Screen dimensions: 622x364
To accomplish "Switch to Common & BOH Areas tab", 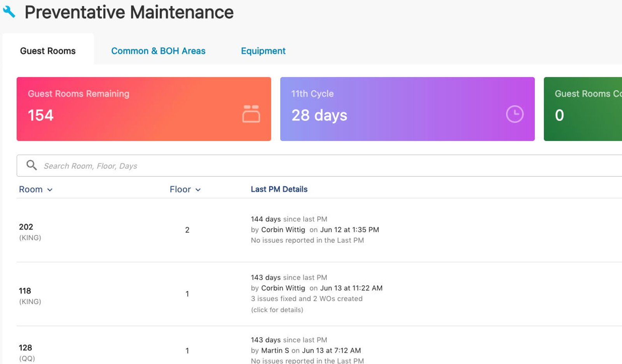I will [158, 51].
